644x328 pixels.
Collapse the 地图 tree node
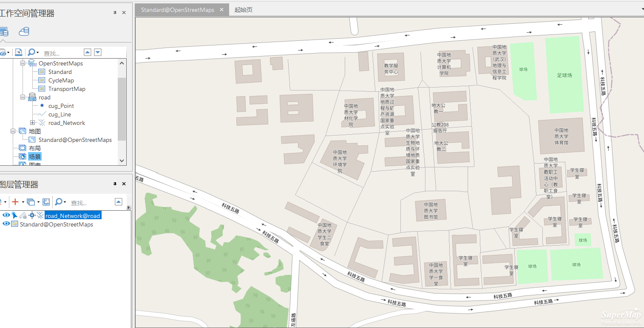13,131
